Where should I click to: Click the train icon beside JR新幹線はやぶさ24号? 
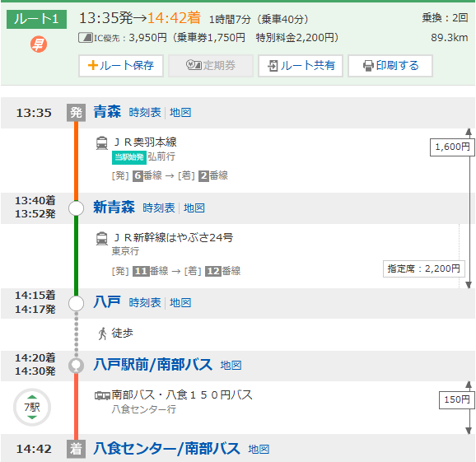(101, 238)
